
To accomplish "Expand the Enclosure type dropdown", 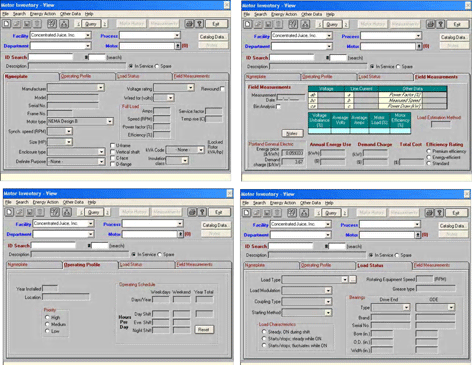I will tap(101, 152).
